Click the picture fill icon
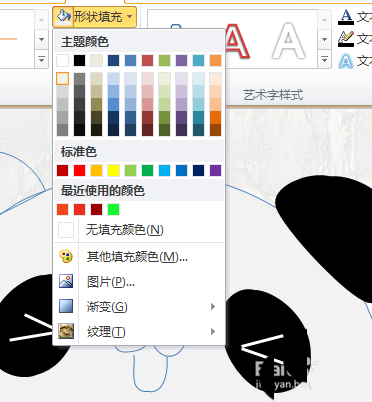372x402 pixels. [x=66, y=281]
